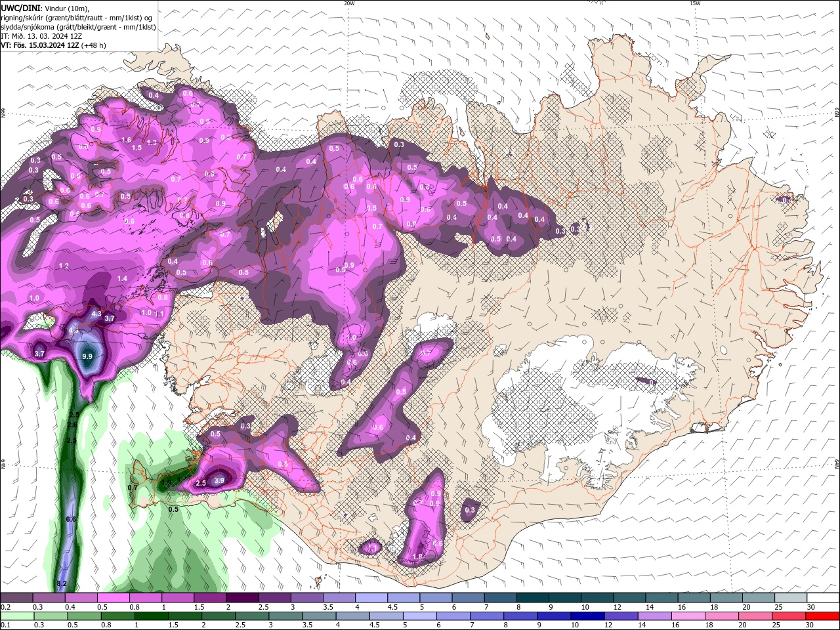Click top legend swatch between 0.2 and 0.3
The width and height of the screenshot is (840, 630).
point(16,598)
